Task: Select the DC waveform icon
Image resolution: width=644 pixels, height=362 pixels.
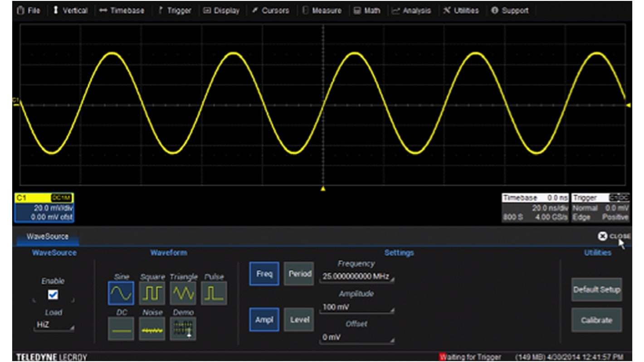Action: click(121, 328)
